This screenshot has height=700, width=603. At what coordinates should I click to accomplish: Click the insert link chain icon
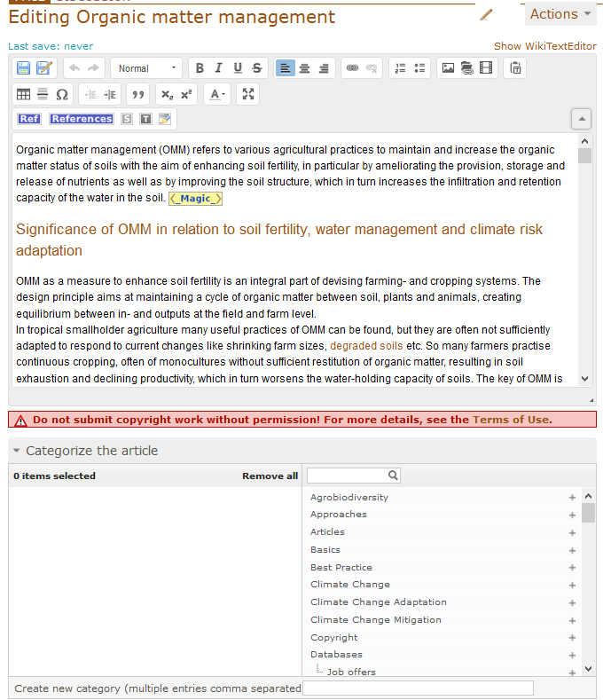[352, 68]
